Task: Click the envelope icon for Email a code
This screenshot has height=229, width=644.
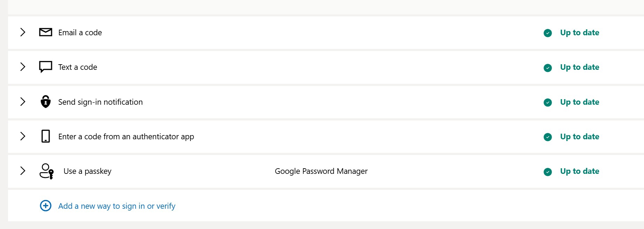Action: pyautogui.click(x=46, y=32)
